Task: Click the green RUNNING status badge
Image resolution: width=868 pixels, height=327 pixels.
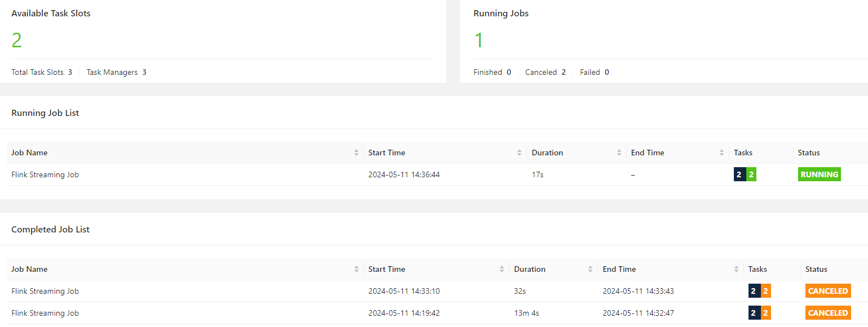Action: [819, 174]
